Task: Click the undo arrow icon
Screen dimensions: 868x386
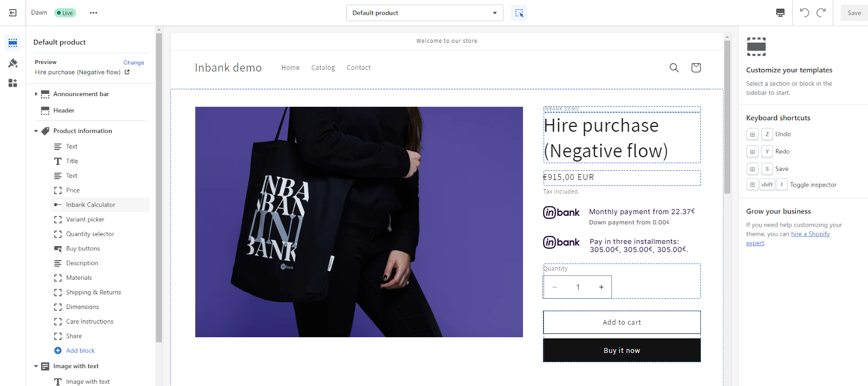Action: pos(805,13)
